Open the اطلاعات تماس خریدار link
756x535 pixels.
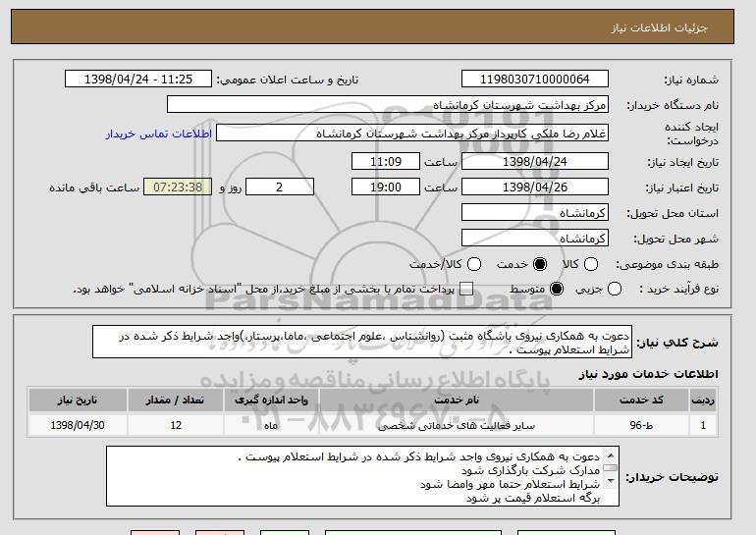coord(159,134)
